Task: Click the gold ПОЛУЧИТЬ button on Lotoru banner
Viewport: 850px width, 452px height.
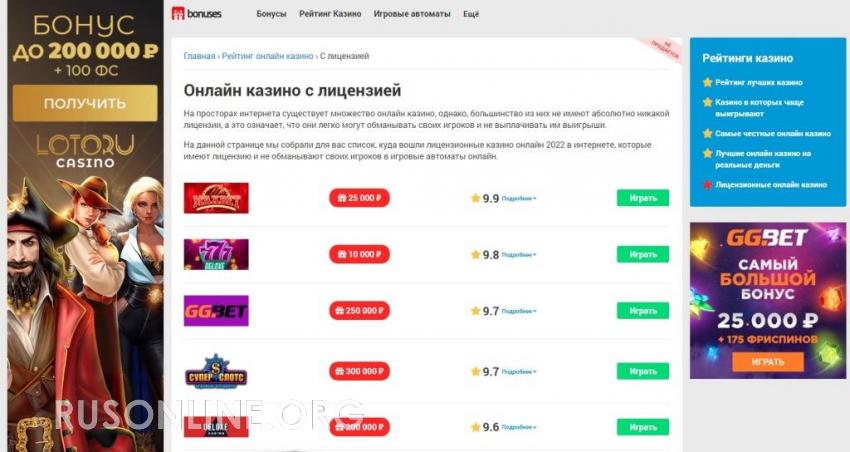Action: 85,103
